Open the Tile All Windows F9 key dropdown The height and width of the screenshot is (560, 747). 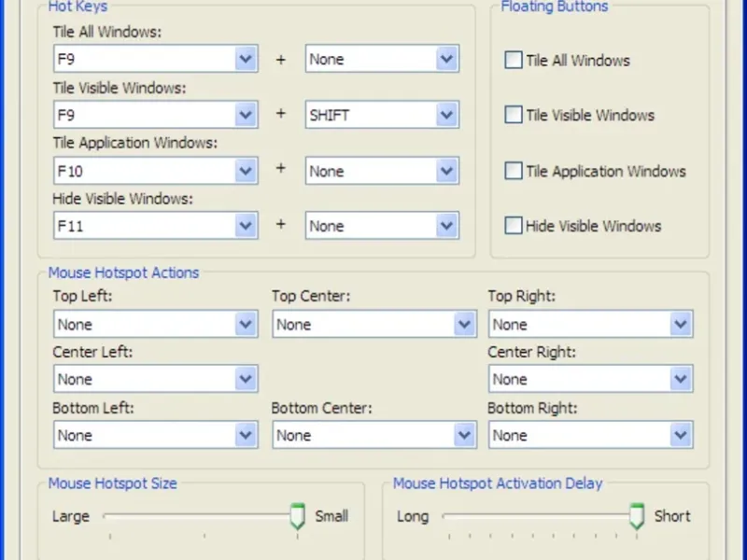coord(246,60)
